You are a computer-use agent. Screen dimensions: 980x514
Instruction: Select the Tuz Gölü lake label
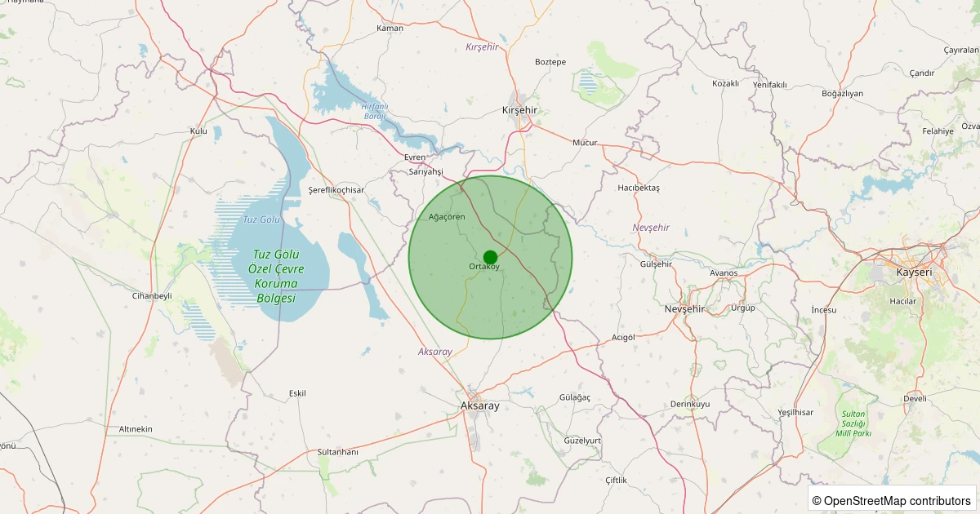click(261, 220)
